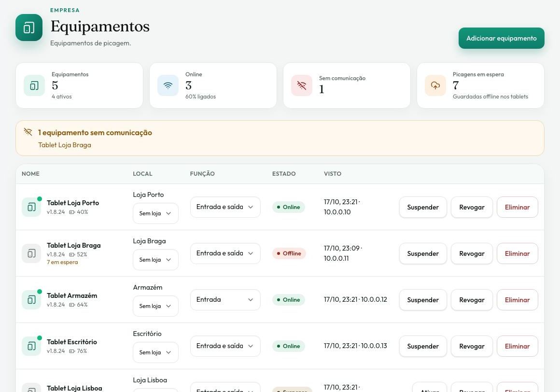560x392 pixels.
Task: Click the Adicionar equipamento button
Action: point(502,38)
